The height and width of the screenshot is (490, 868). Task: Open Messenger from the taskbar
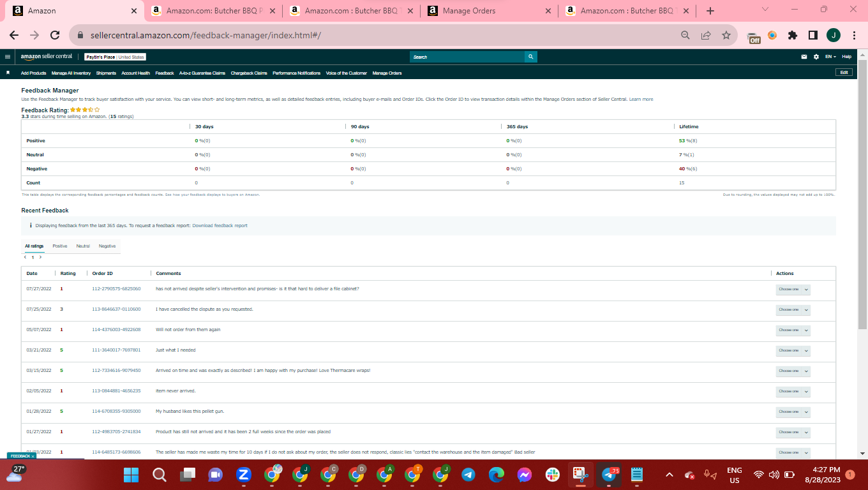[525, 475]
